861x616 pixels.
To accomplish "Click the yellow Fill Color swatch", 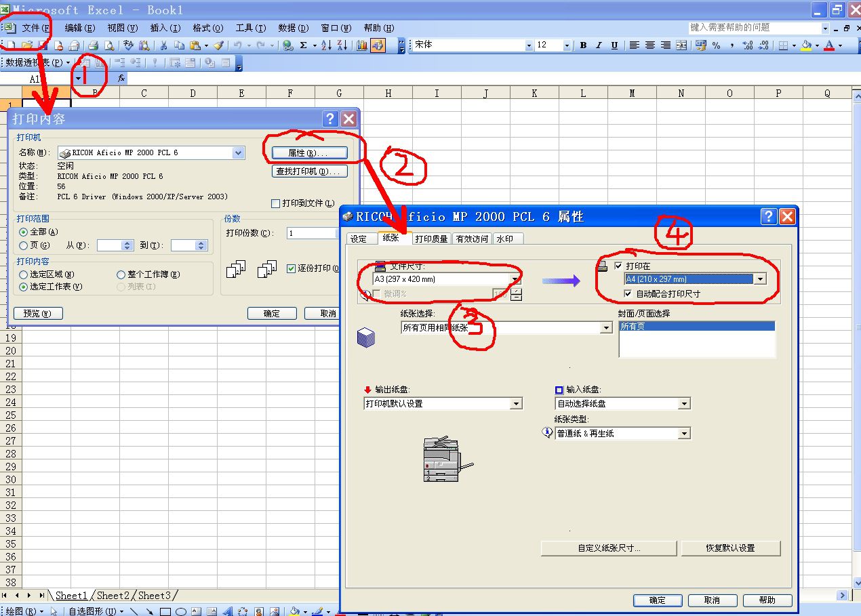I will [806, 45].
